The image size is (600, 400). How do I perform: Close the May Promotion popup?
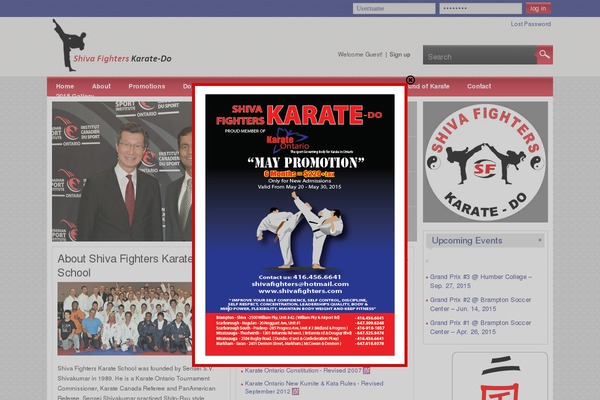(410, 80)
